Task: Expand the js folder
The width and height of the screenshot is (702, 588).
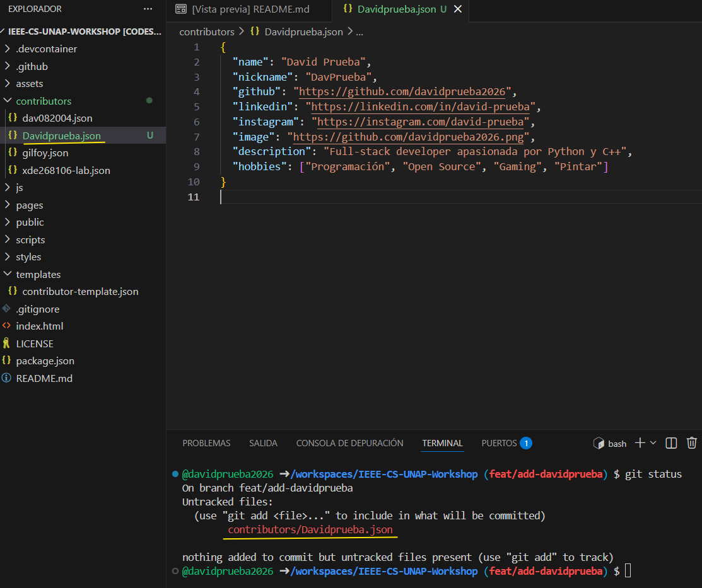Action: [x=7, y=188]
